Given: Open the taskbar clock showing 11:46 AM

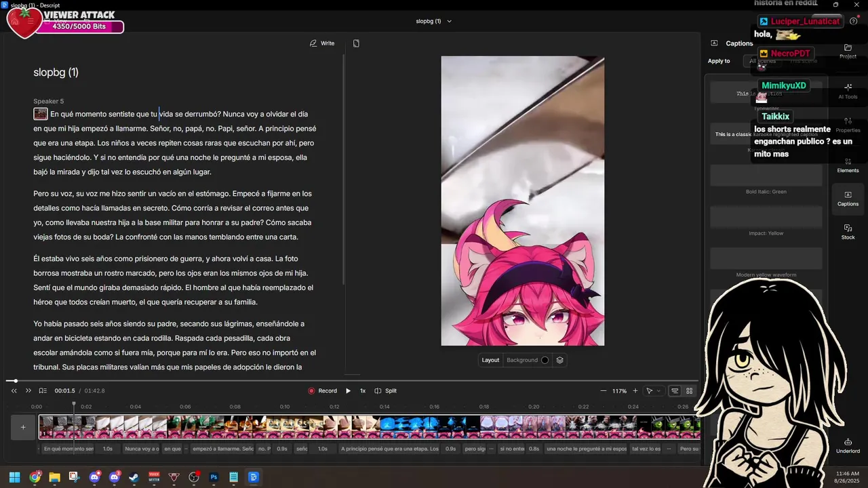Looking at the screenshot, I should (x=847, y=477).
